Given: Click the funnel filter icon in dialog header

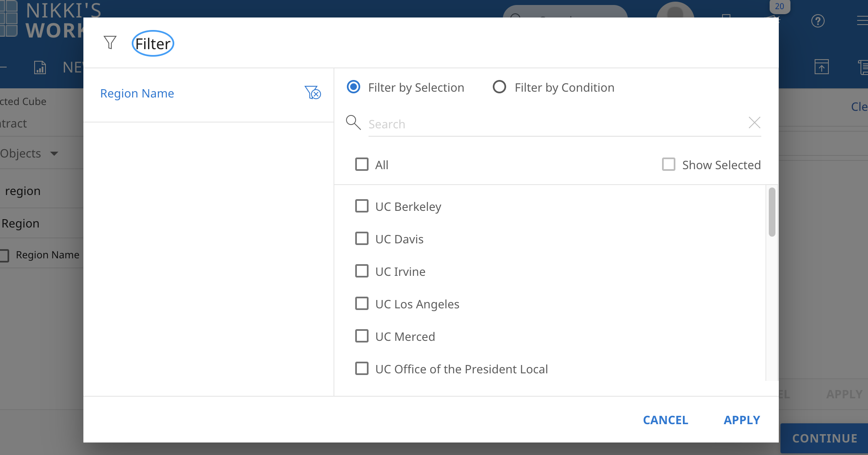Looking at the screenshot, I should coord(110,42).
